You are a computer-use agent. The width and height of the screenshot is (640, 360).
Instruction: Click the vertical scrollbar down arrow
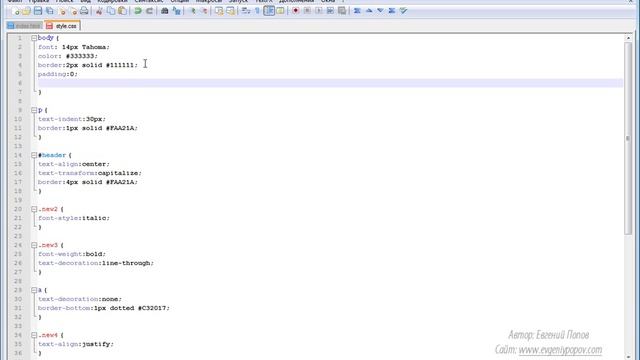(x=628, y=356)
